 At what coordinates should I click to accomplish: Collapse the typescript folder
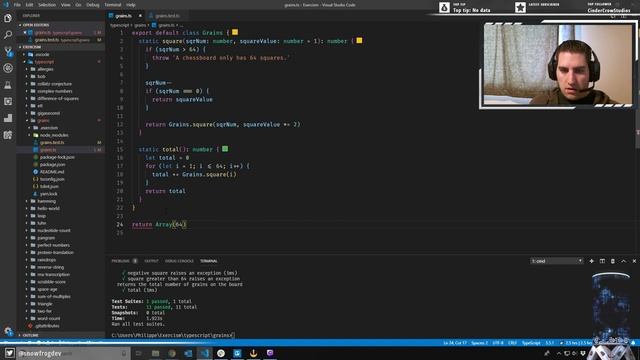tap(44, 62)
